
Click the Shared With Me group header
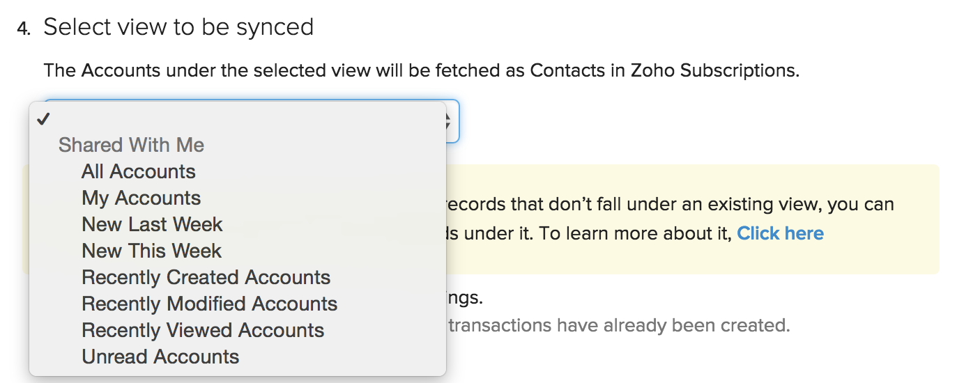click(x=131, y=146)
